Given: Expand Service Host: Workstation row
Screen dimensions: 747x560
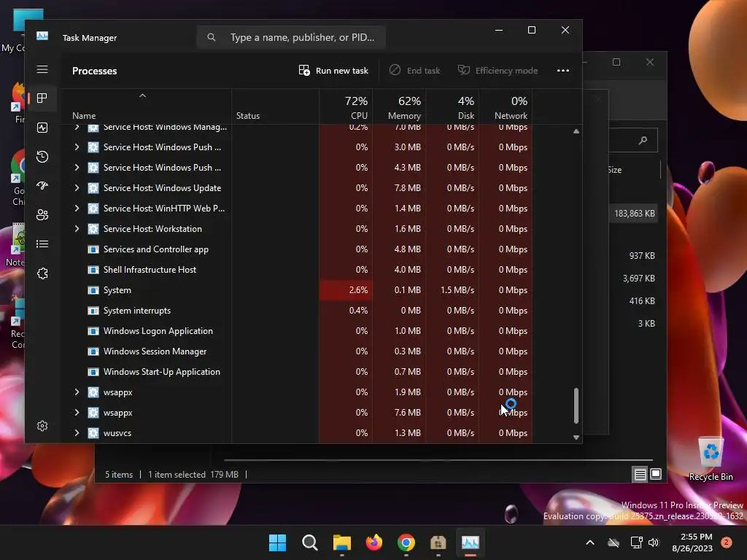Looking at the screenshot, I should coord(77,229).
